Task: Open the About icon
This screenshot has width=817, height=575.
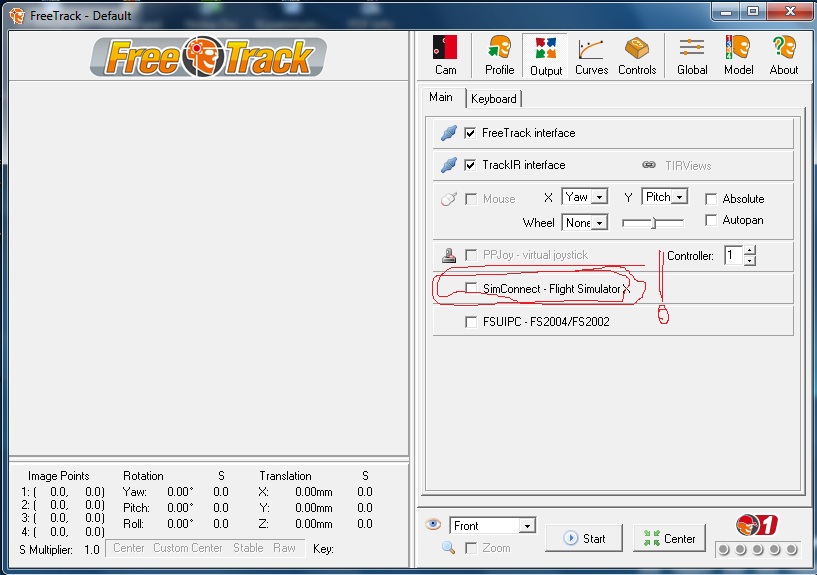Action: point(784,55)
